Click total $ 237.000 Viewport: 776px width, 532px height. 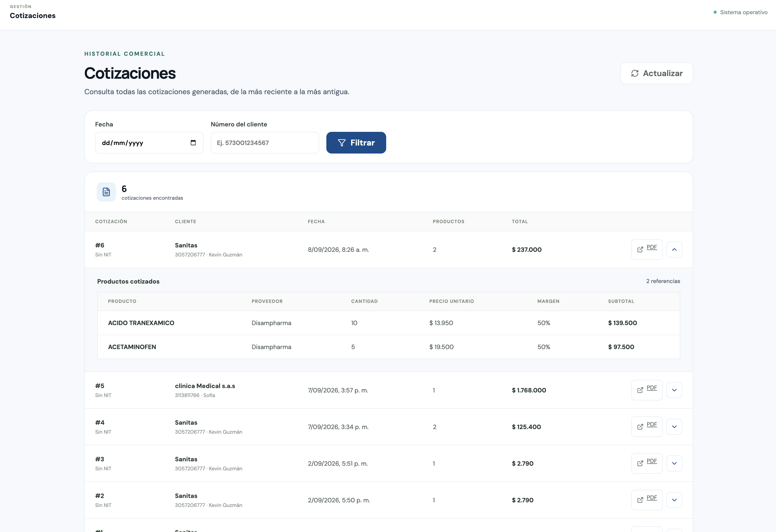[527, 249]
